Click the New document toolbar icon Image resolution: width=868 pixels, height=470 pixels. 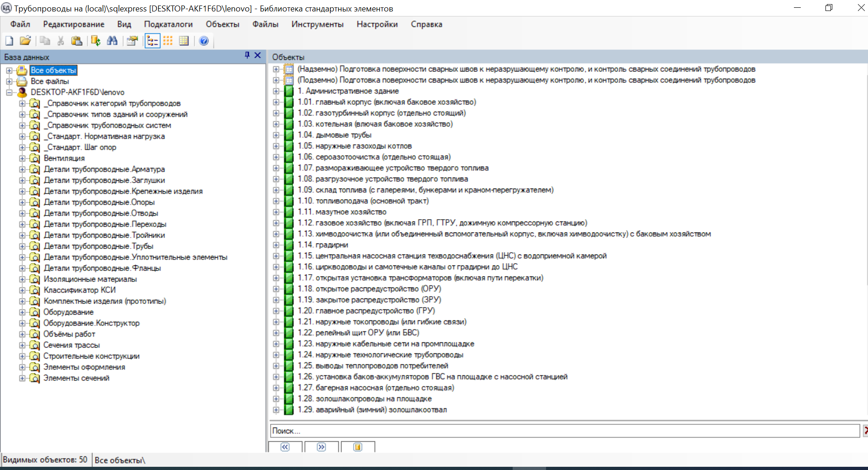pos(9,41)
